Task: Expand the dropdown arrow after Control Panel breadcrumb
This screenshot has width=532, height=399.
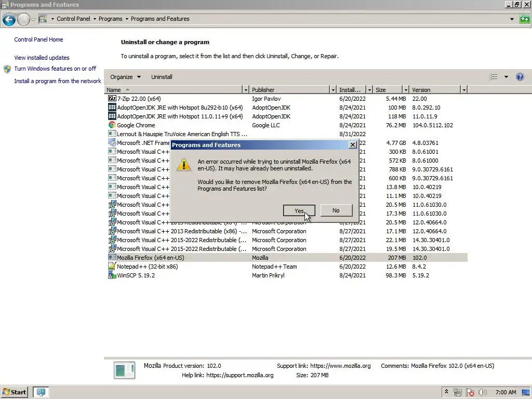Action: [95, 19]
